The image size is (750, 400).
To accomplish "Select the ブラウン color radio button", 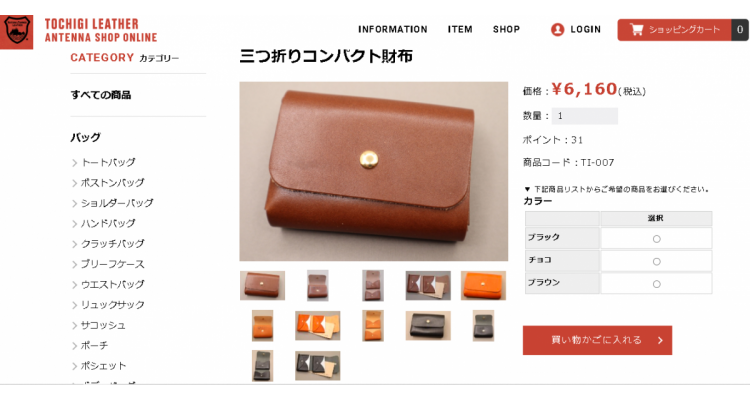I will (x=656, y=284).
